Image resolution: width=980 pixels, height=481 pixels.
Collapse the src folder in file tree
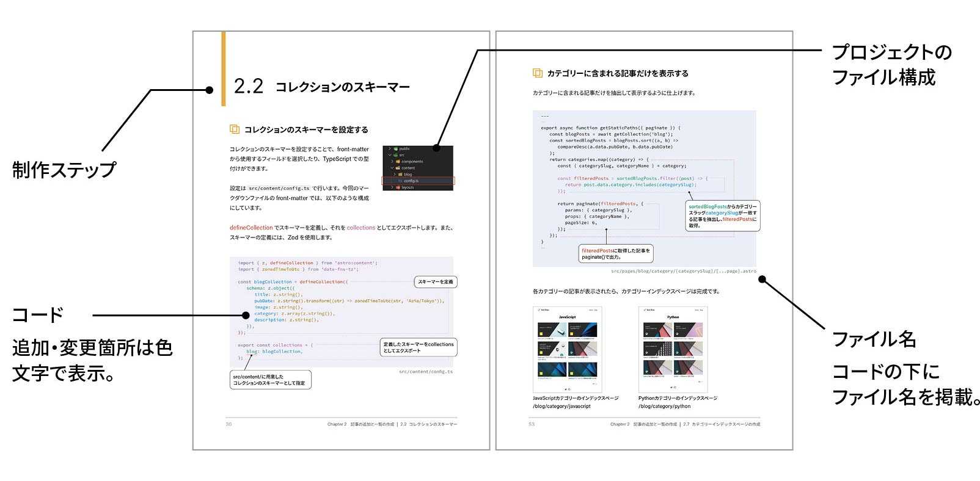pyautogui.click(x=389, y=155)
